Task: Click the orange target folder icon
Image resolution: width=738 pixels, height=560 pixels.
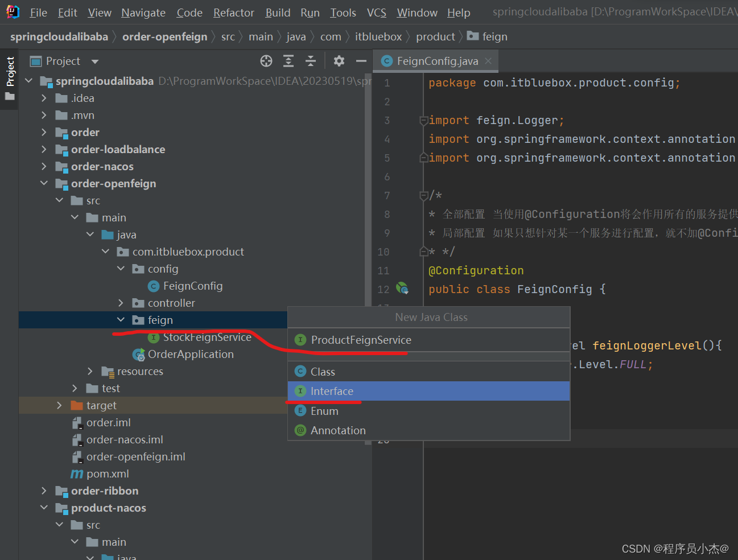Action: [77, 405]
